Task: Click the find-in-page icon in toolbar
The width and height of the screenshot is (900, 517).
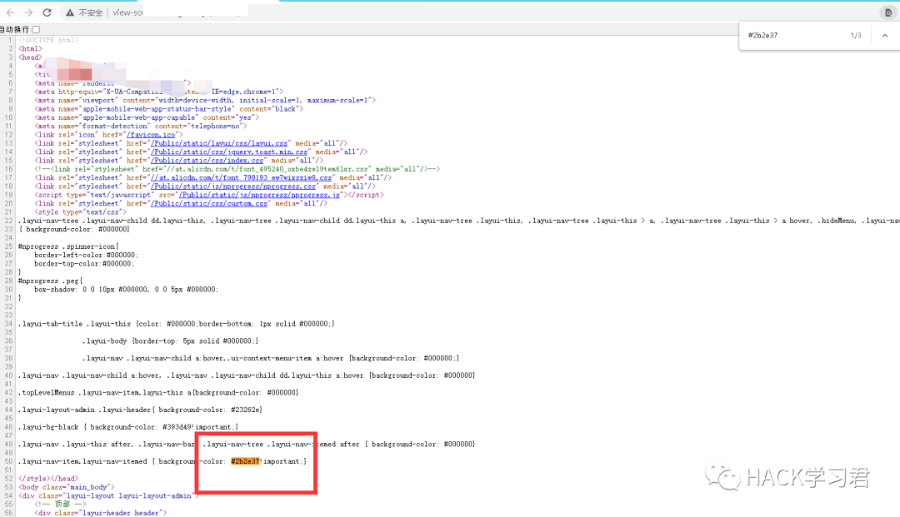Action: point(888,13)
